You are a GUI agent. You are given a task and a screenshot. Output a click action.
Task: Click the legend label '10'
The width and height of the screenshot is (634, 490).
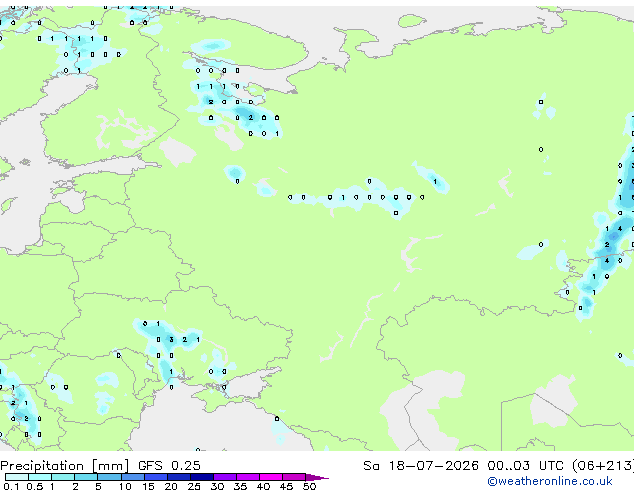pyautogui.click(x=125, y=486)
